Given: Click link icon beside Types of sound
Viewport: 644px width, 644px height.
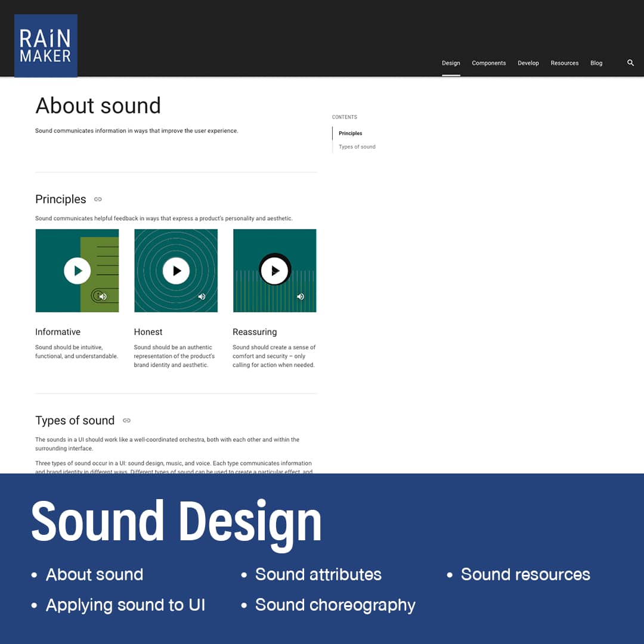Looking at the screenshot, I should [126, 420].
